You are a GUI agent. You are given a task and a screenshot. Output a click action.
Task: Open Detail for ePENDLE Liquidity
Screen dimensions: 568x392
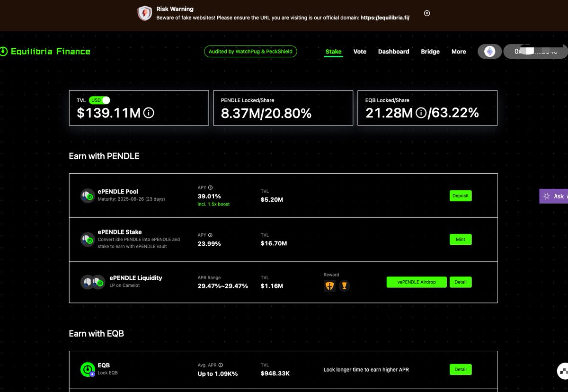(x=461, y=282)
